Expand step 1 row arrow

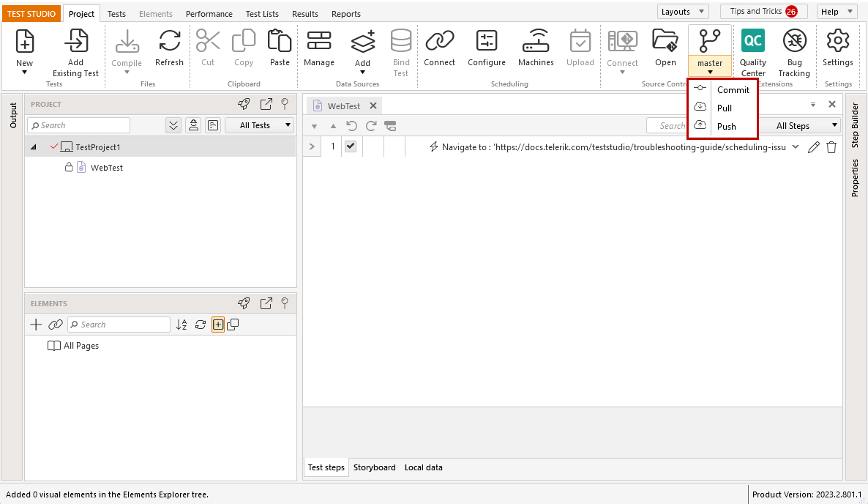pyautogui.click(x=312, y=147)
